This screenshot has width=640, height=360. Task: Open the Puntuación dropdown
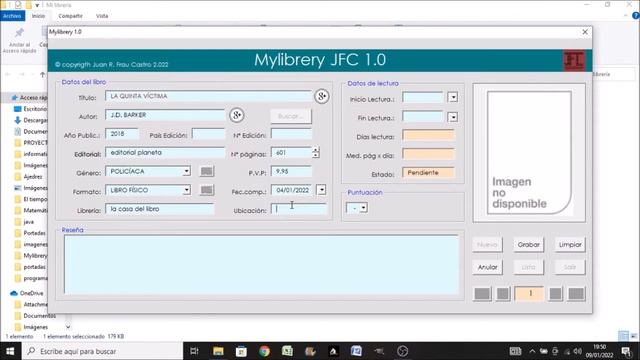pos(363,208)
